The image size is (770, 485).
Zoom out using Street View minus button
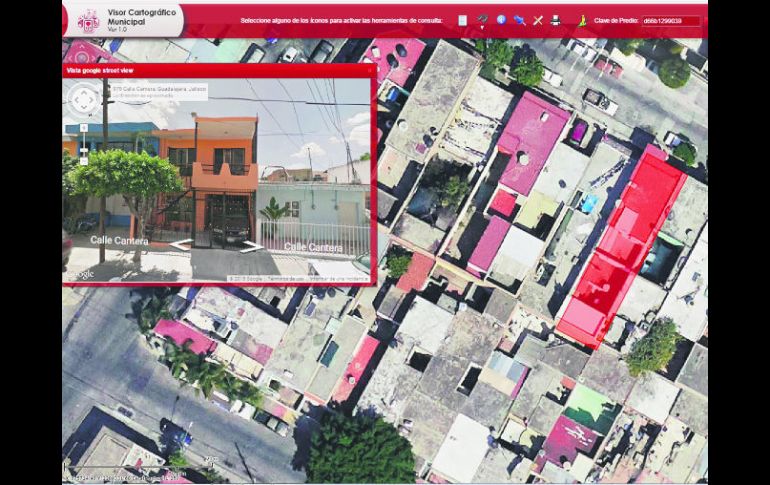pyautogui.click(x=84, y=159)
